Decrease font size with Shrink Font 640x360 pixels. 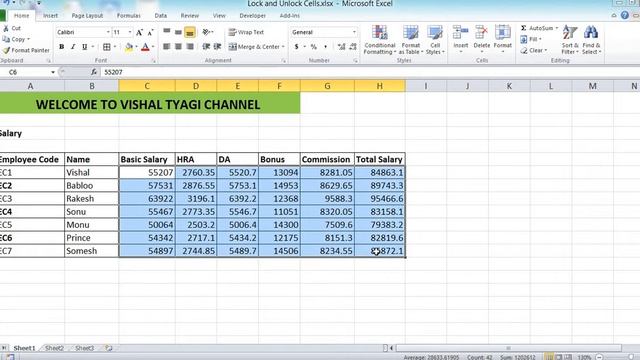tap(150, 32)
